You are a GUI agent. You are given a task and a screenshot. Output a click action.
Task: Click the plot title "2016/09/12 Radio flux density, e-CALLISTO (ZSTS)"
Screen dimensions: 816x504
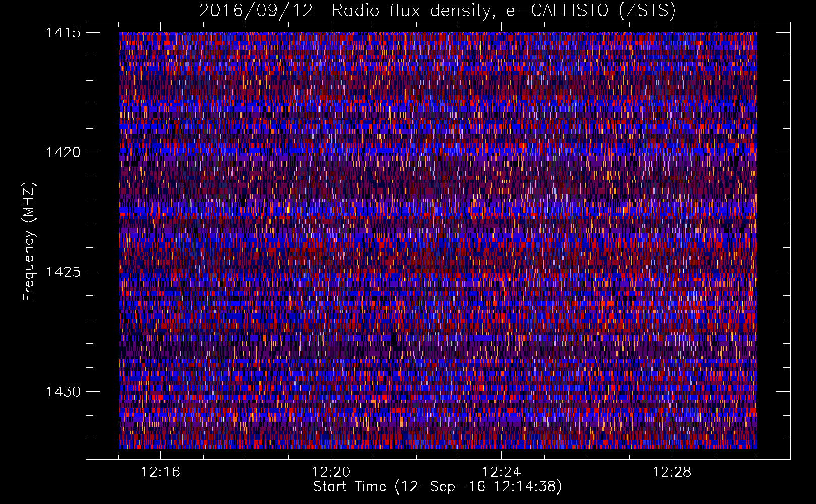pos(437,11)
